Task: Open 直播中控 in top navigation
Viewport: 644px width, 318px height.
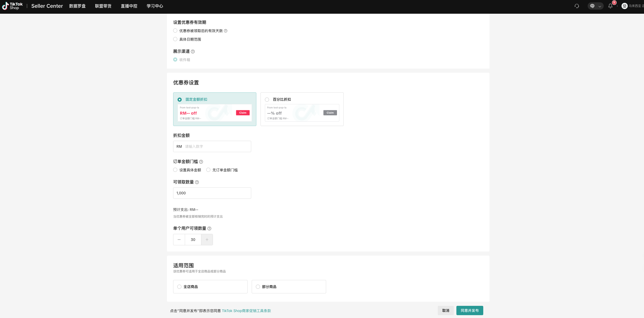Action: pyautogui.click(x=129, y=6)
